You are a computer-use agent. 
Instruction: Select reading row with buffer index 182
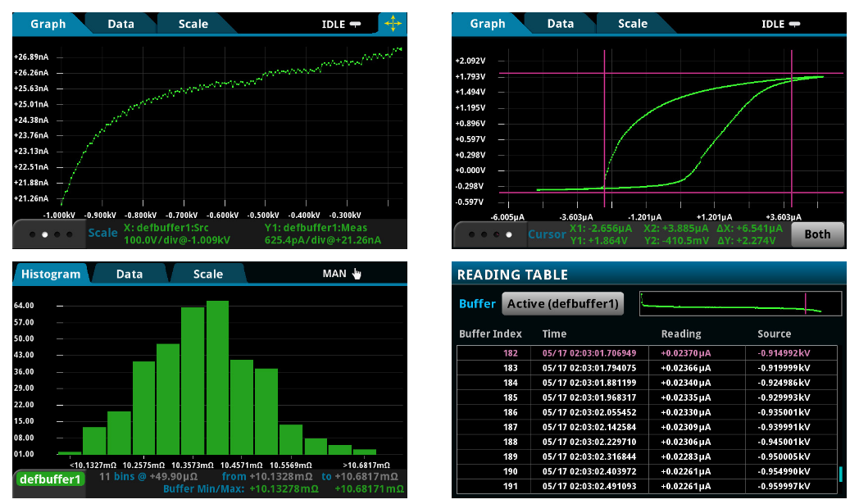click(x=647, y=352)
